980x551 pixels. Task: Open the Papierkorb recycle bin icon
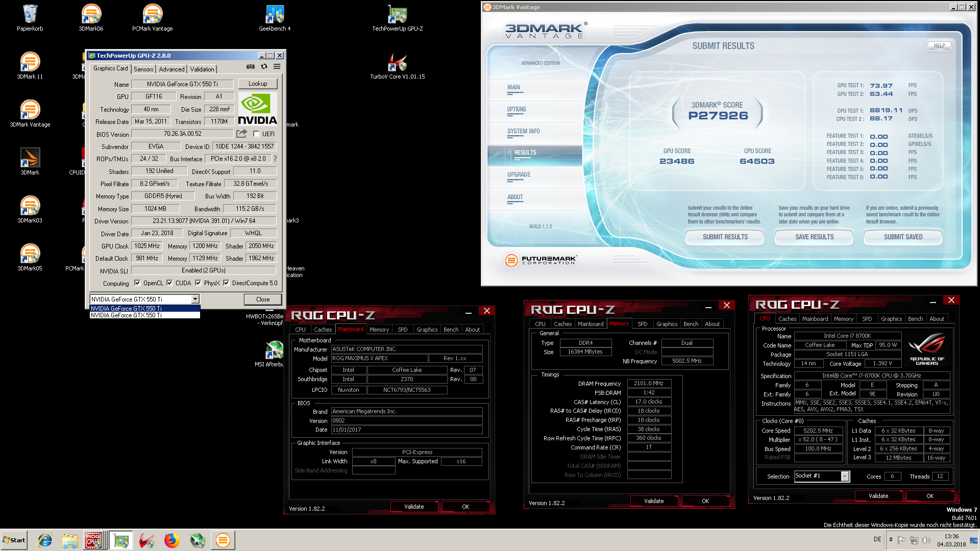(x=30, y=18)
